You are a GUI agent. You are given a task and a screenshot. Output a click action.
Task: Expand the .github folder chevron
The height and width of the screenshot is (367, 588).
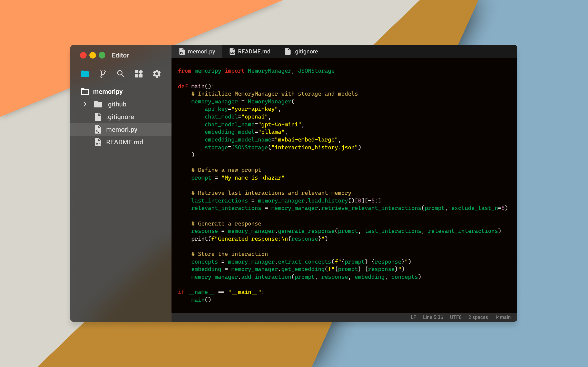[85, 104]
